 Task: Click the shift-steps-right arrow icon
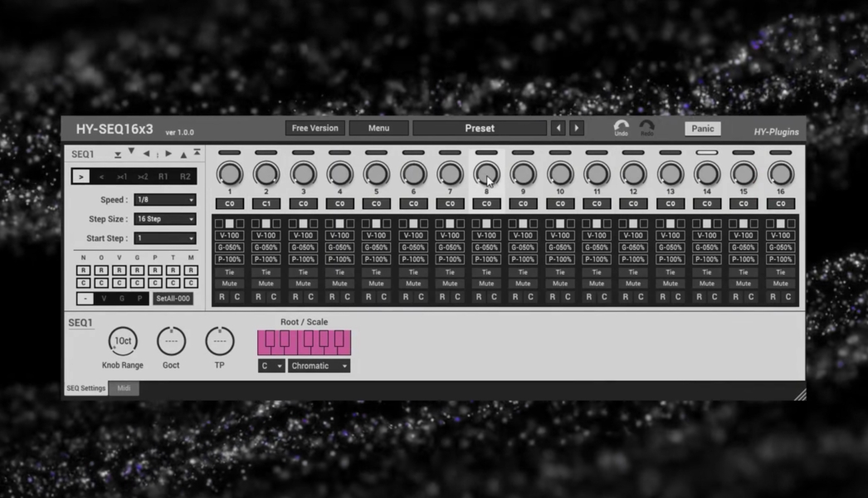tap(168, 154)
